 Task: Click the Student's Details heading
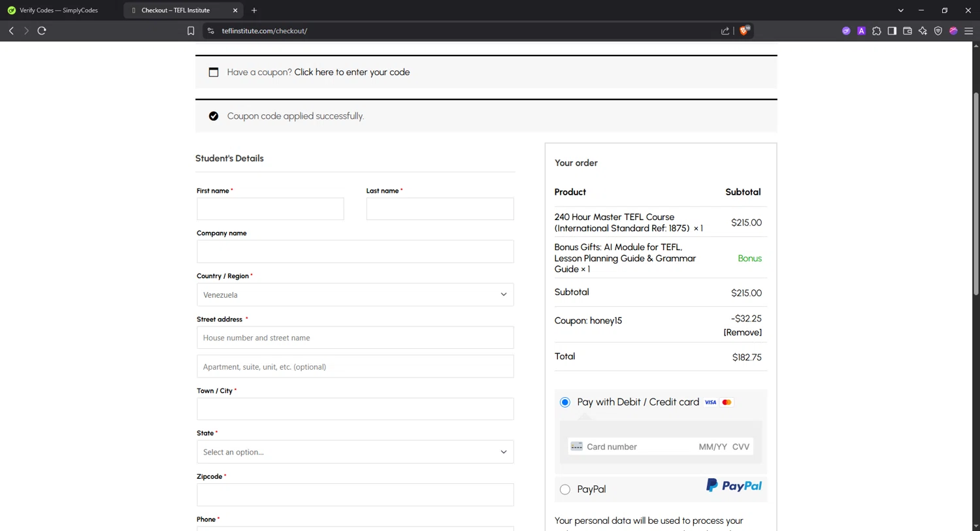[x=229, y=159]
